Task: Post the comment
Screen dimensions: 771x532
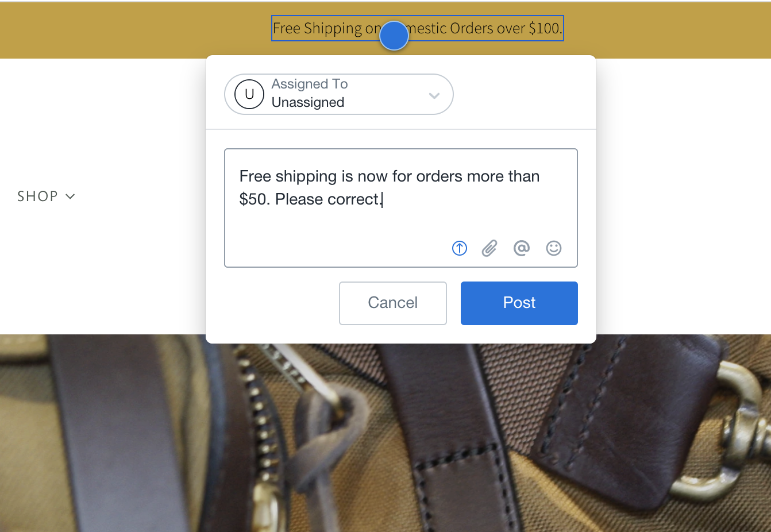Action: point(519,303)
